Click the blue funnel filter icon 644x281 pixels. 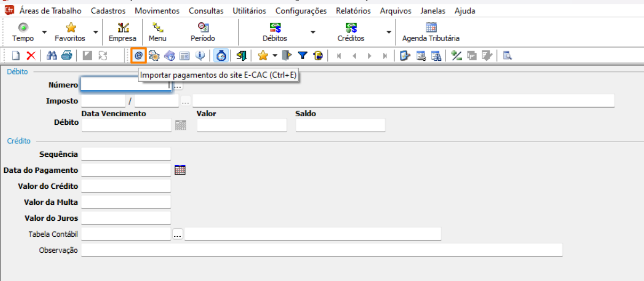coord(302,55)
